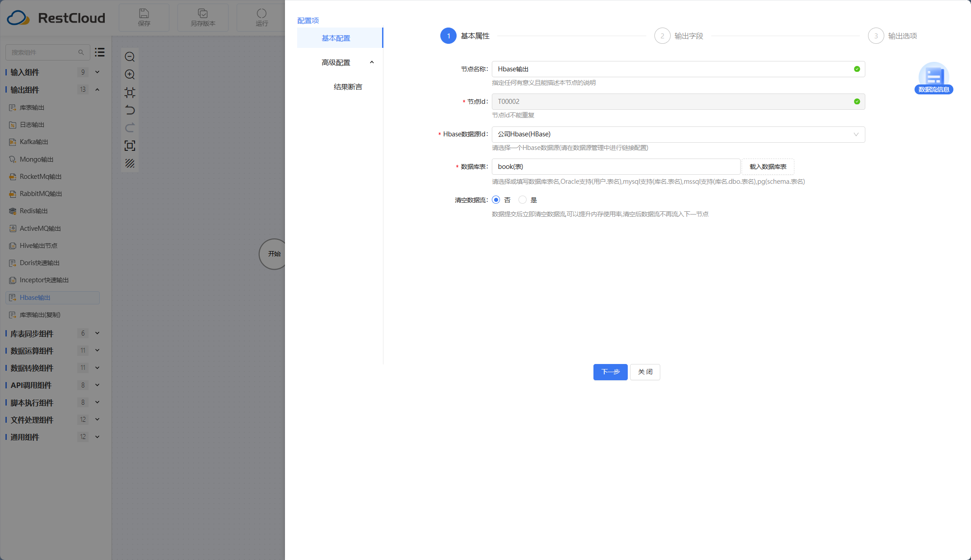The width and height of the screenshot is (971, 560).
Task: Click the search magnifier in component search
Action: 81,52
